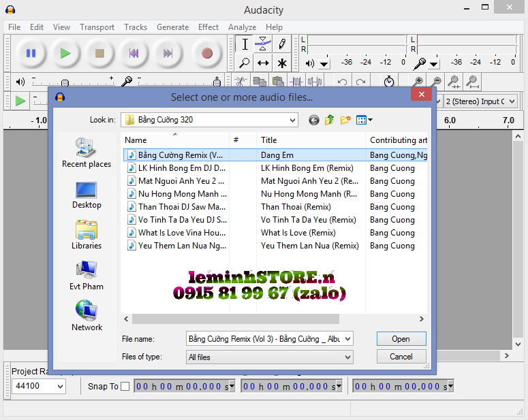This screenshot has width=528, height=420.
Task: Open Network in the dialog sidebar
Action: click(x=87, y=316)
